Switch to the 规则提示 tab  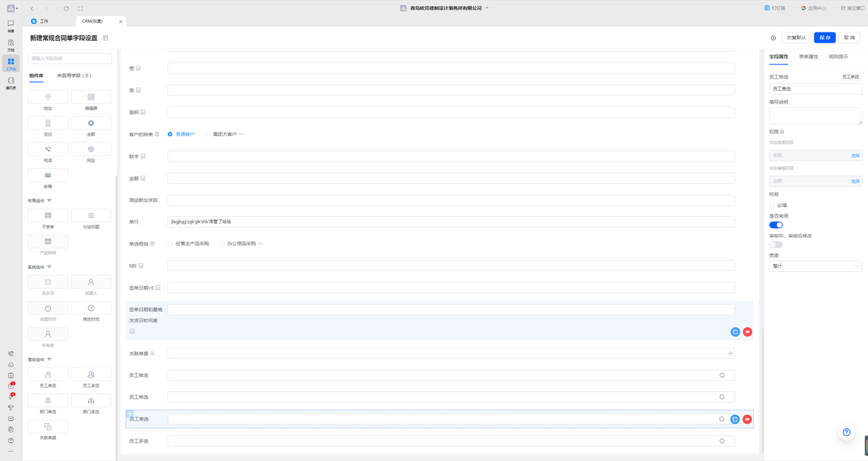pos(838,57)
